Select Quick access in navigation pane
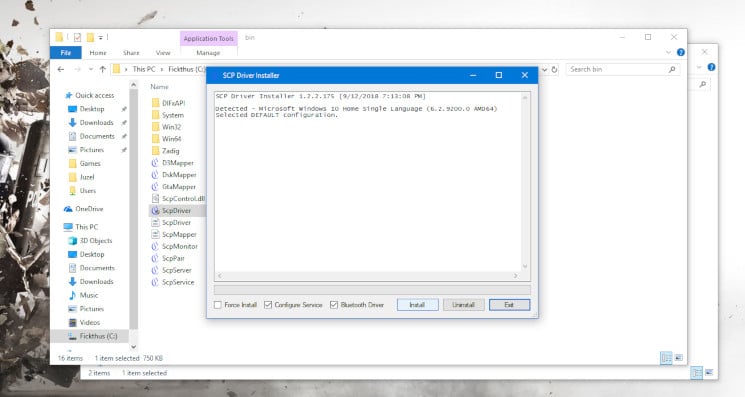The width and height of the screenshot is (745, 397). [95, 95]
